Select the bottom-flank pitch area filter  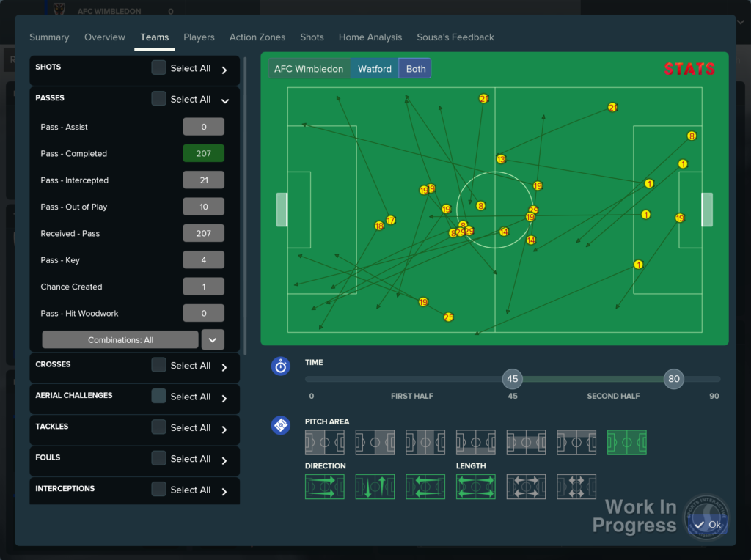tap(475, 442)
